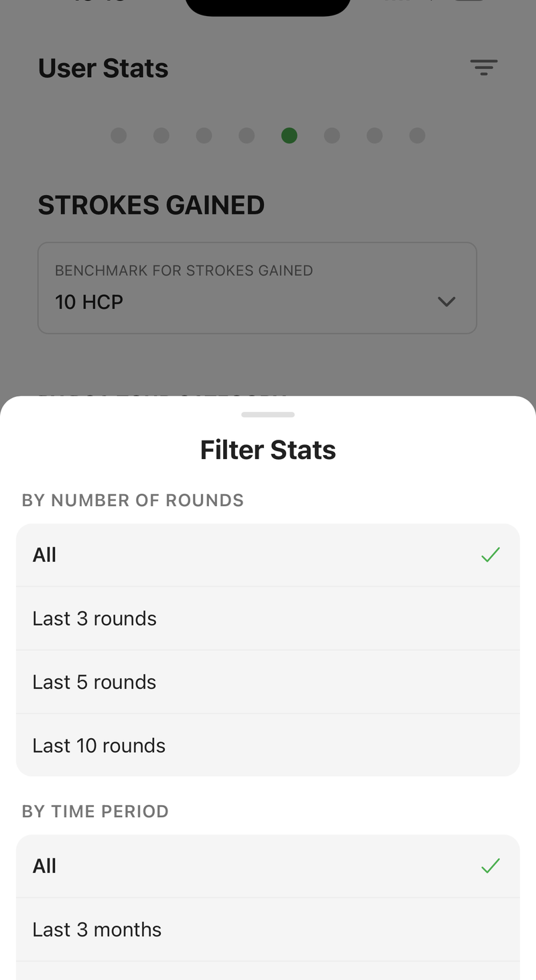Tap the green checkmark on time period All

pyautogui.click(x=490, y=866)
